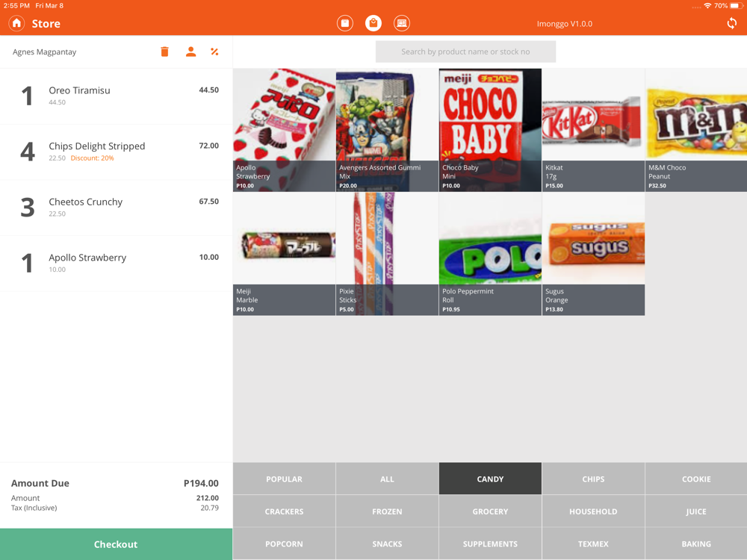Add Apollo Strawberry product tile
The width and height of the screenshot is (747, 560).
284,130
